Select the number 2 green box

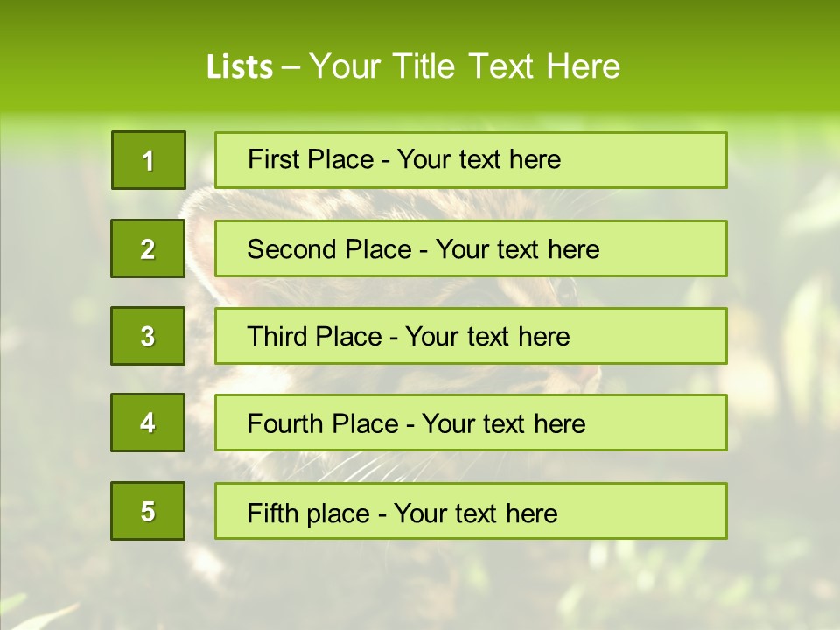[148, 248]
